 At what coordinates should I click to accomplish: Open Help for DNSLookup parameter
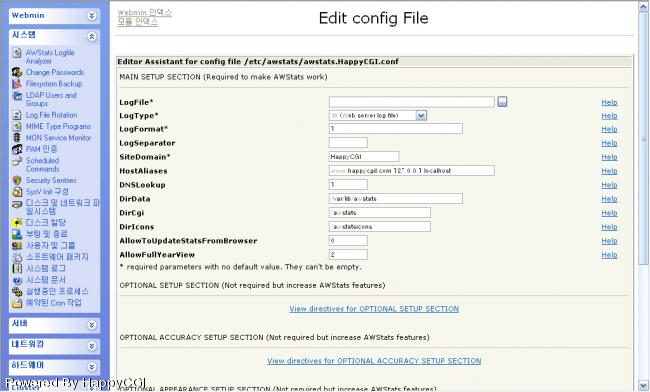pos(609,185)
